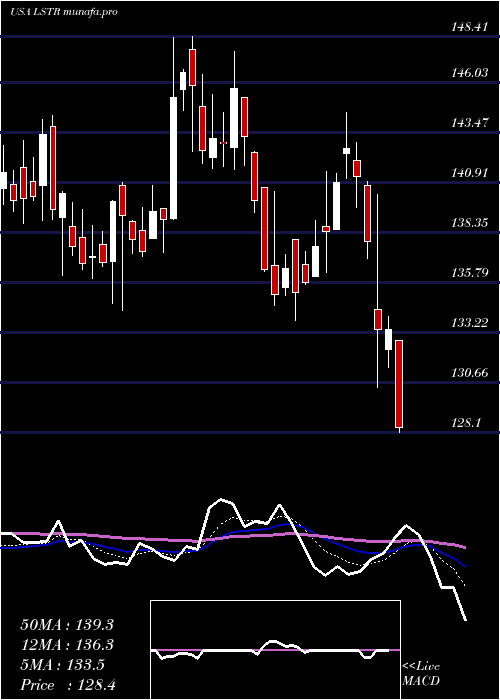500x700 pixels.
Task: Click the 146.03 price axis label
Action: 469,73
